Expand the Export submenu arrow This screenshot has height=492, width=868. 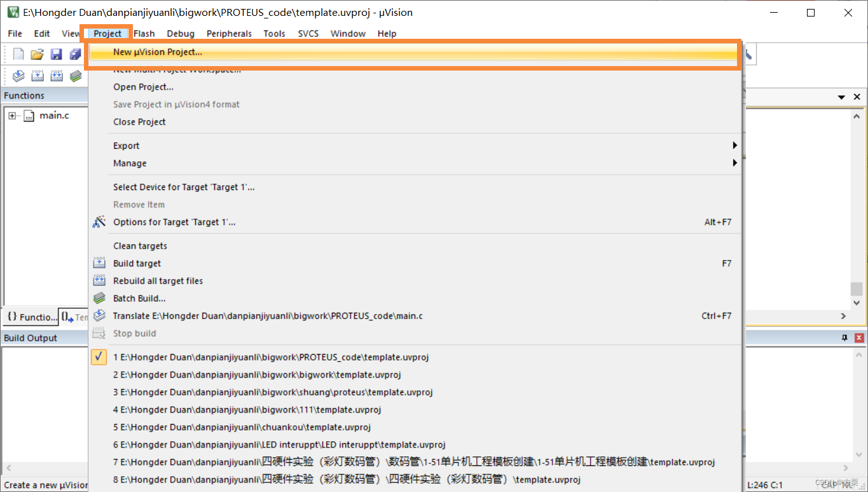734,146
